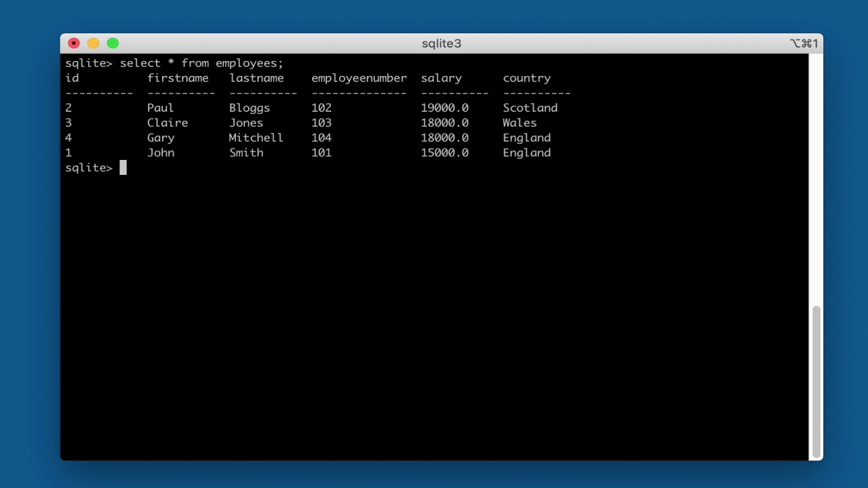The width and height of the screenshot is (868, 488).
Task: Click employee number 103
Action: click(321, 123)
